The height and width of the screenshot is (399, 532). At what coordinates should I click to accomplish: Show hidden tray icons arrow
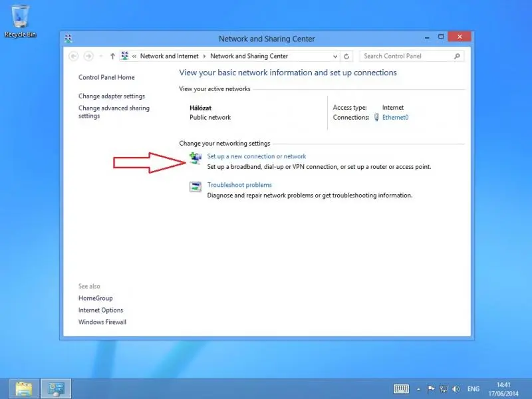point(418,389)
